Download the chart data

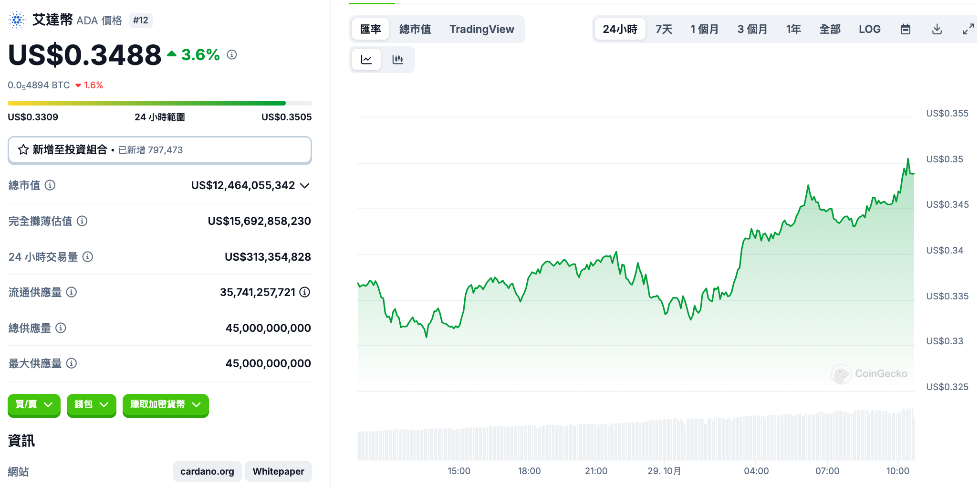pos(937,29)
